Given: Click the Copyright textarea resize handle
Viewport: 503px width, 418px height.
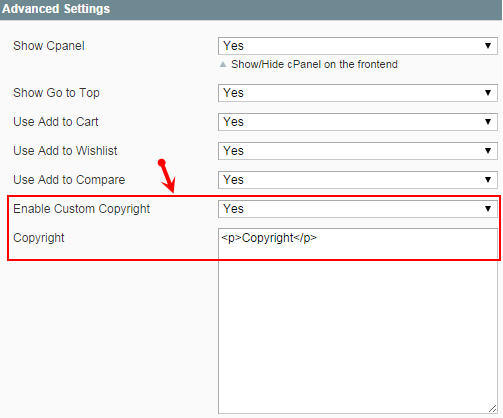Looking at the screenshot, I should point(492,409).
